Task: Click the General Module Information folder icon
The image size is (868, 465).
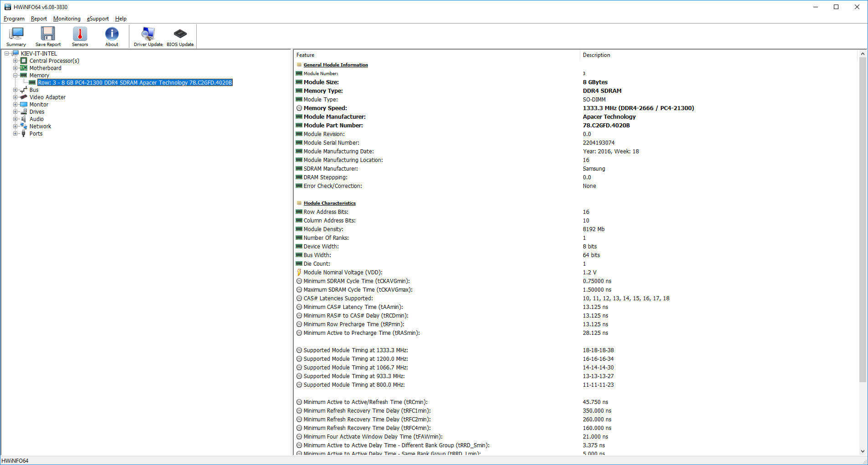Action: (299, 65)
